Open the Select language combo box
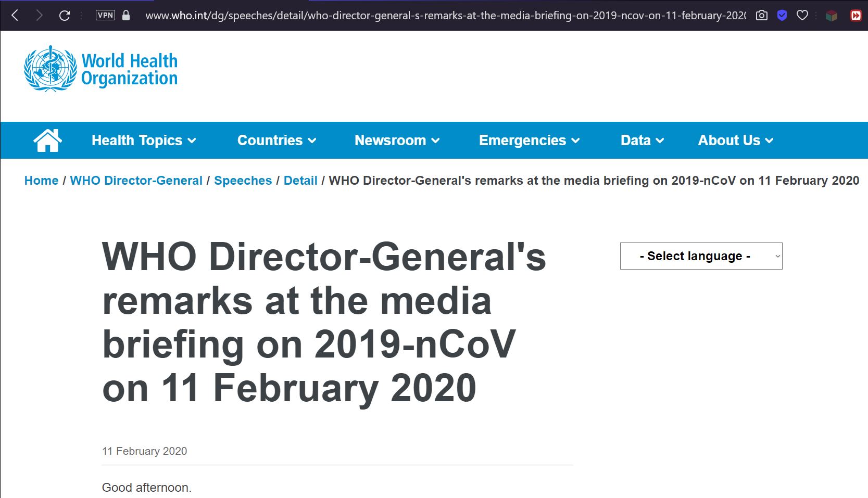Viewport: 868px width, 498px height. (x=701, y=256)
